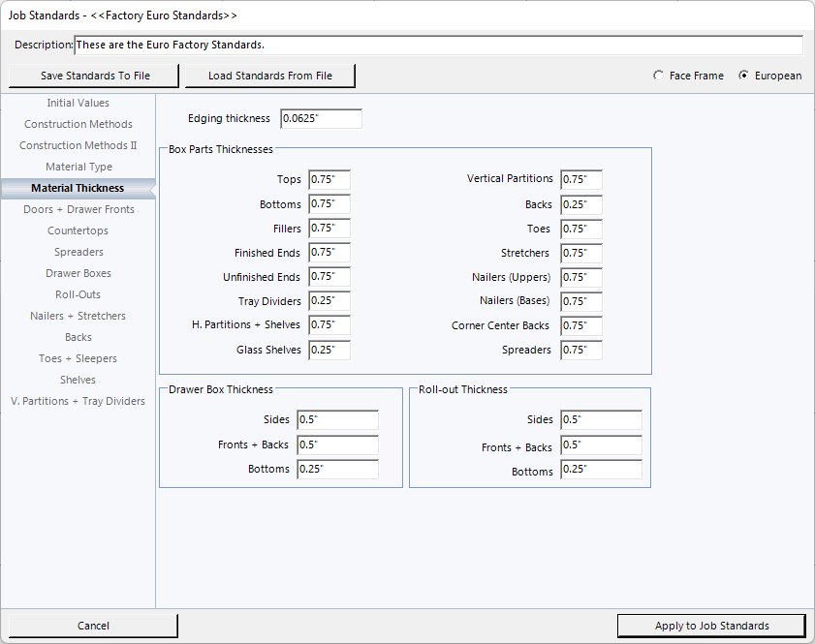
Task: Open Toes + Sleepers section
Action: click(78, 358)
